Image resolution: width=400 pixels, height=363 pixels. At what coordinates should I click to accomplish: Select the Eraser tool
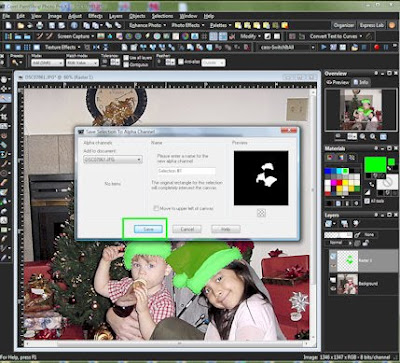pyautogui.click(x=4, y=183)
